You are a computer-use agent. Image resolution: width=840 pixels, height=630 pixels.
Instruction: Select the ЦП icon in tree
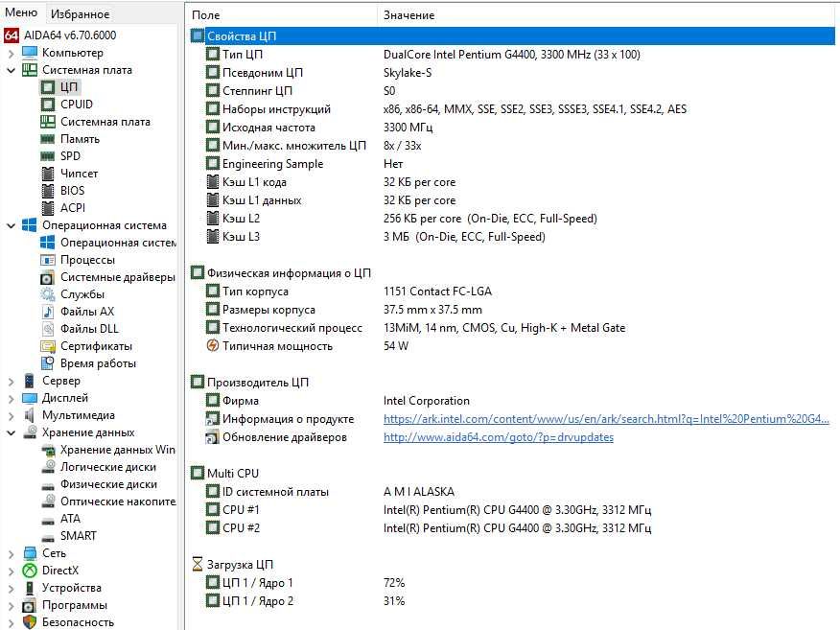pos(48,87)
